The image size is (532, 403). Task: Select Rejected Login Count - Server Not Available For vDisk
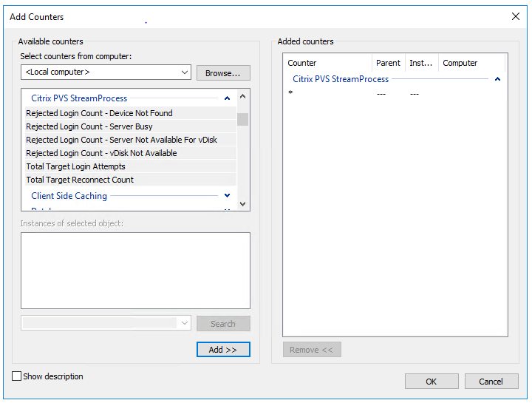(x=122, y=140)
